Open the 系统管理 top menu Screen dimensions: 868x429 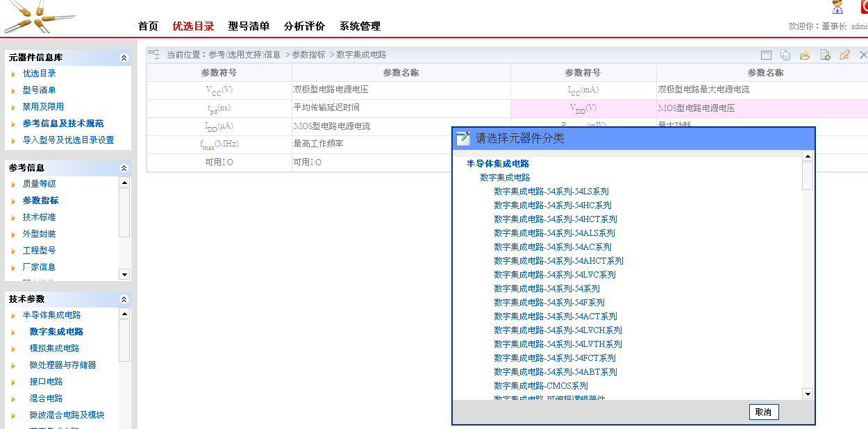tap(360, 26)
